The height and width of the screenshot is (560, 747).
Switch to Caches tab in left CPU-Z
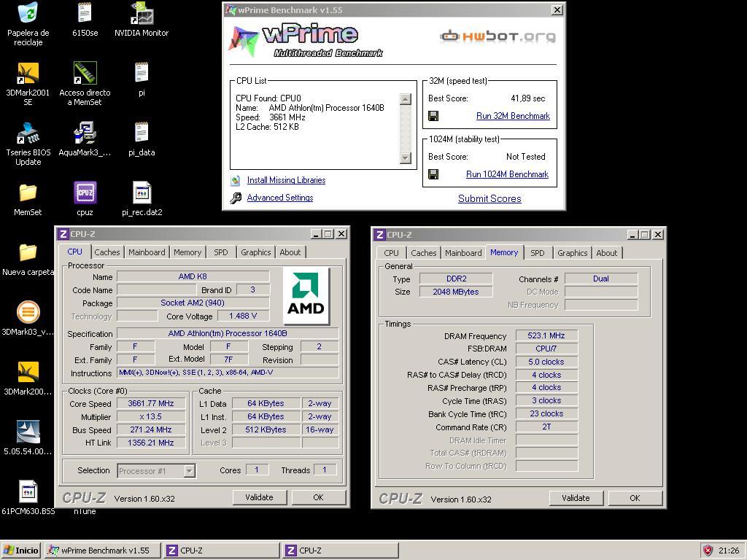[x=107, y=252]
